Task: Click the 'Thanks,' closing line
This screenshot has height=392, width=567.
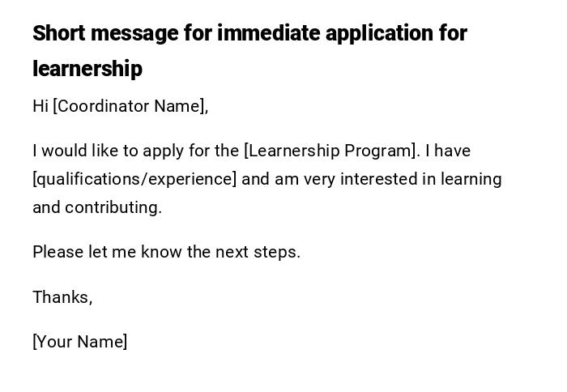Action: [62, 297]
